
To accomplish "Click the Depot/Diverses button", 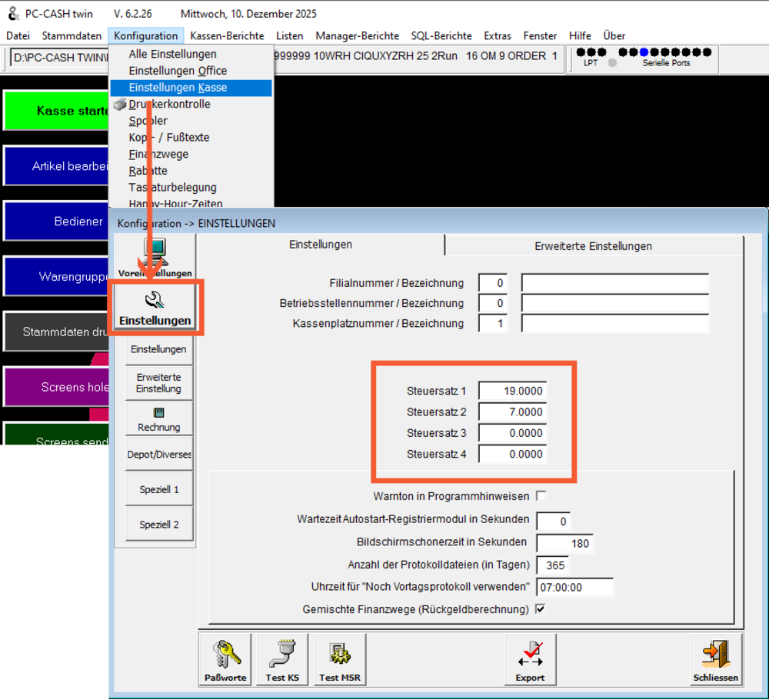I will [159, 455].
